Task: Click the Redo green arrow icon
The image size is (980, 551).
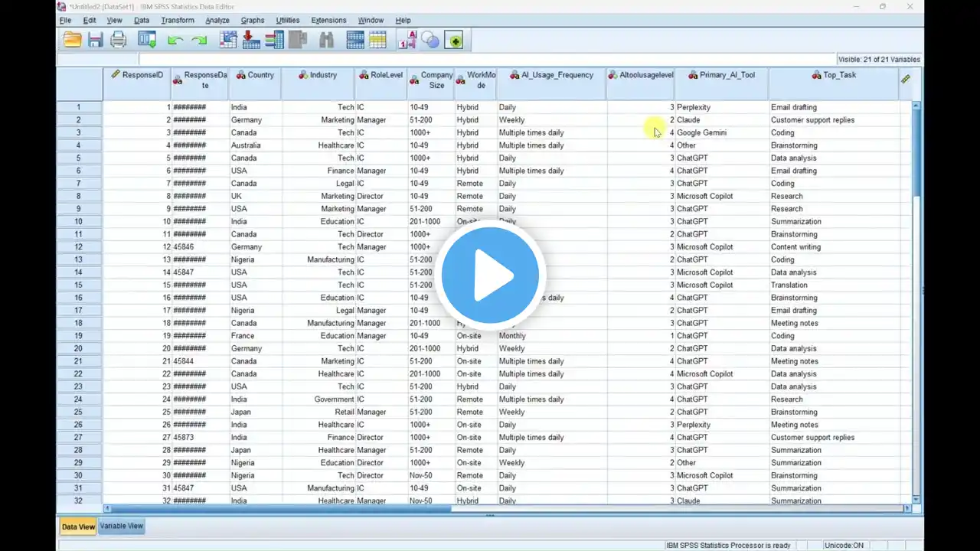Action: pyautogui.click(x=199, y=40)
